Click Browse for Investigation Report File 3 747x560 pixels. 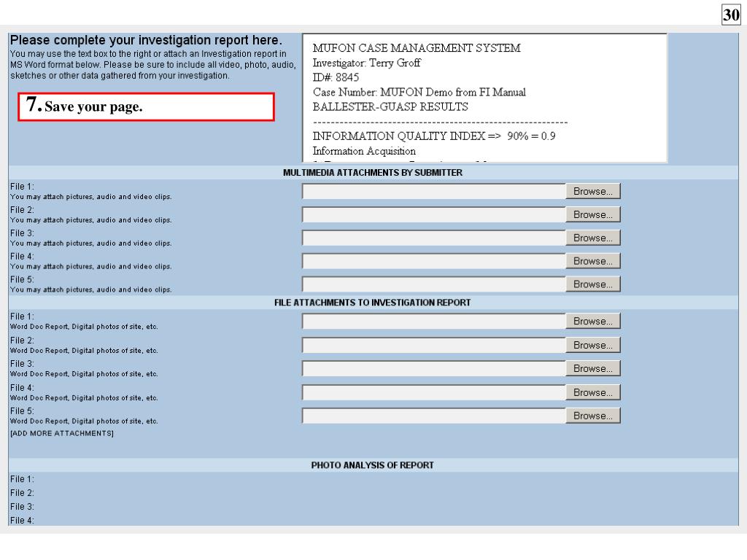click(x=592, y=368)
